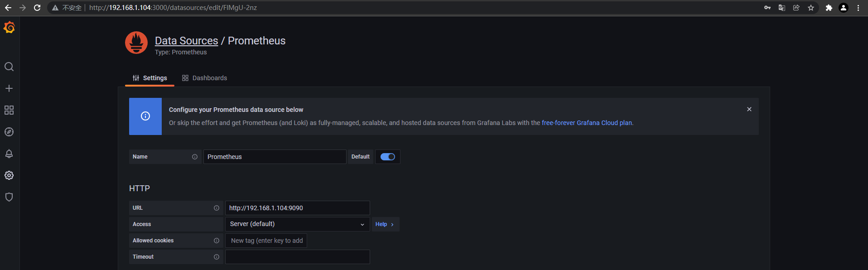Open browser extensions puzzle icon
Image resolution: width=868 pixels, height=270 pixels.
click(x=829, y=8)
